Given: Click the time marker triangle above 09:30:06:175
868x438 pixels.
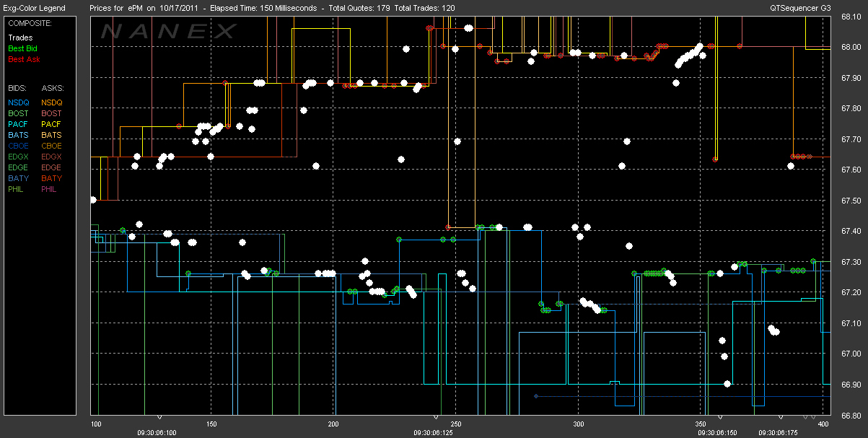Looking at the screenshot, I should (x=781, y=418).
